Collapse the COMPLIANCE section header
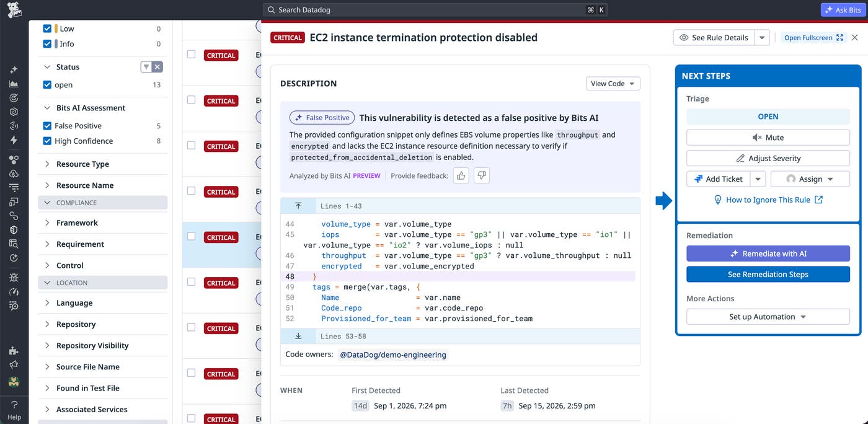This screenshot has width=868, height=424. 102,203
